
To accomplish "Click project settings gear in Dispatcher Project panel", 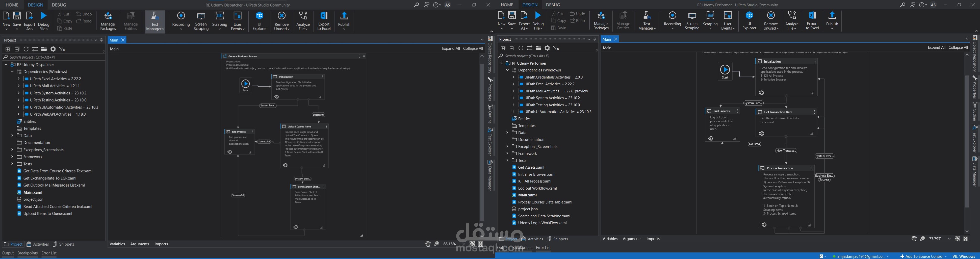I will (53, 49).
